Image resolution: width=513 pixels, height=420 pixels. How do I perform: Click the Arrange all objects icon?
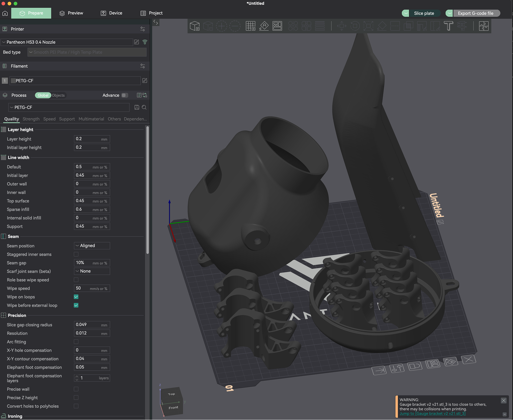[x=277, y=26]
